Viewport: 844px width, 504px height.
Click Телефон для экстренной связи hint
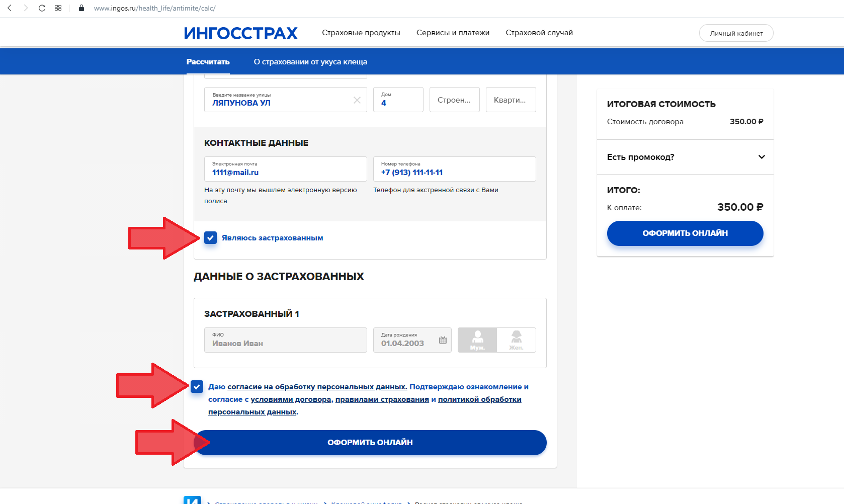436,190
